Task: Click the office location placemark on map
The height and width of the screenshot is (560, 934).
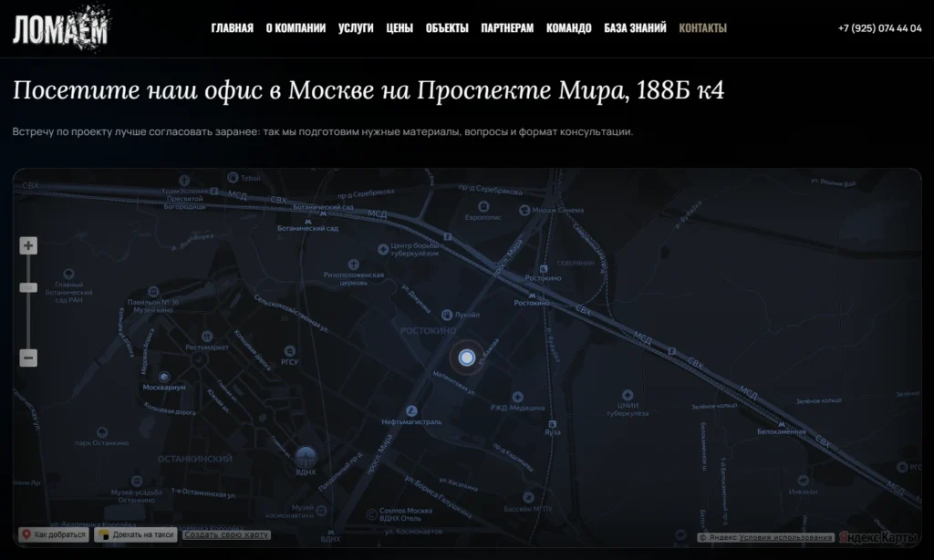Action: [467, 358]
